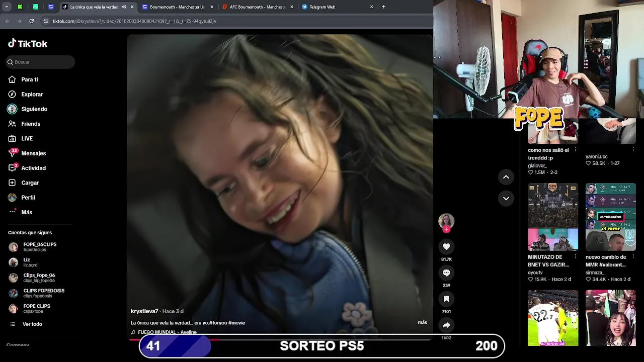Open comments with speech bubble icon
The width and height of the screenshot is (644, 362).
point(446,273)
